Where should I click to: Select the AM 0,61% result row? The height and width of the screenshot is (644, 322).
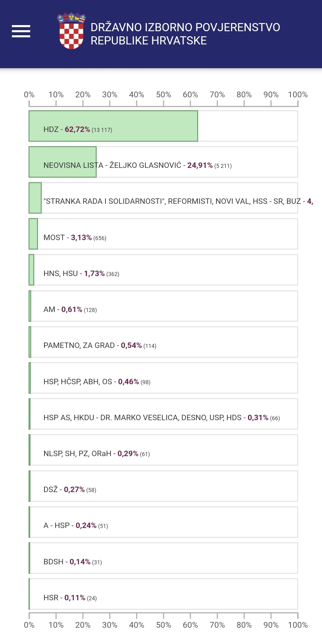point(163,306)
